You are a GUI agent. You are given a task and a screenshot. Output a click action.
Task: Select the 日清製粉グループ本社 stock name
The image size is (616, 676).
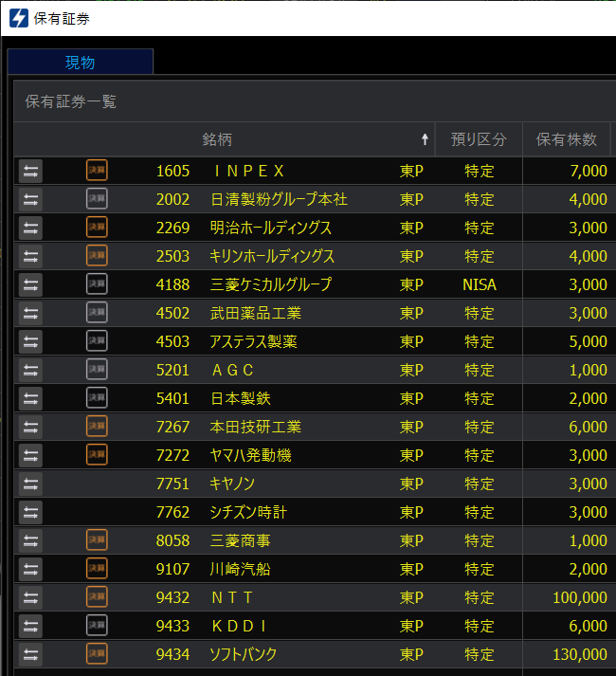point(279,200)
